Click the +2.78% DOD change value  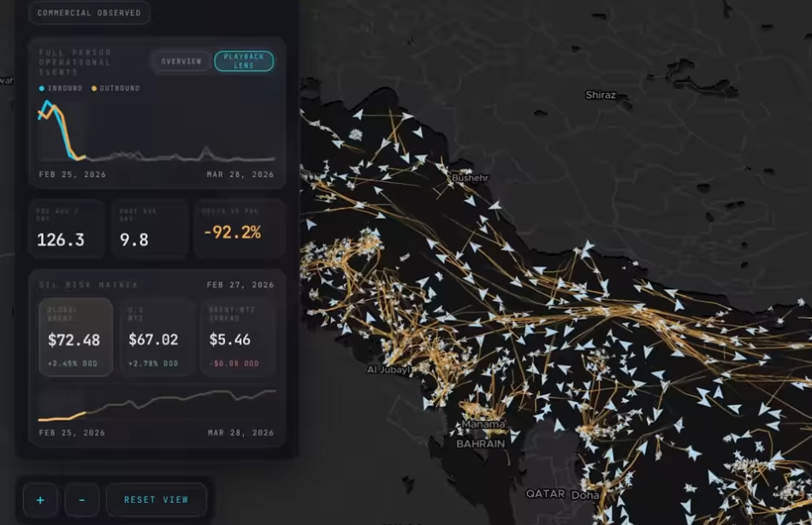[x=153, y=363]
